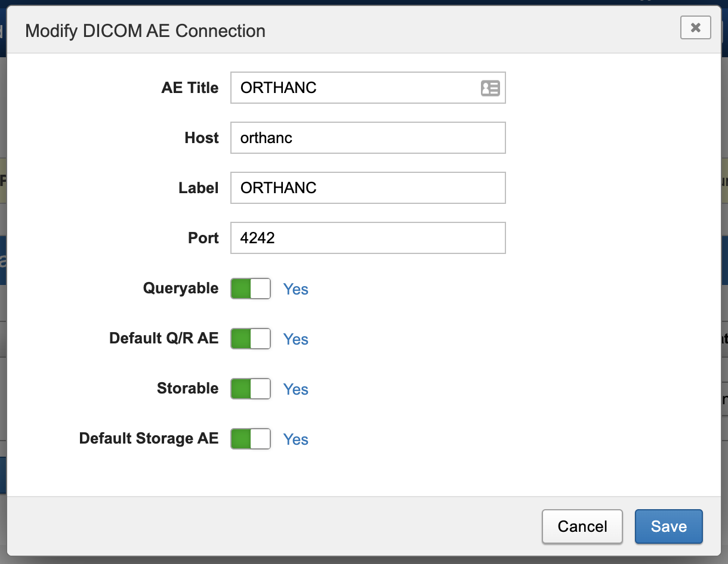
Task: Toggle off Default Q/R AE
Action: (251, 339)
